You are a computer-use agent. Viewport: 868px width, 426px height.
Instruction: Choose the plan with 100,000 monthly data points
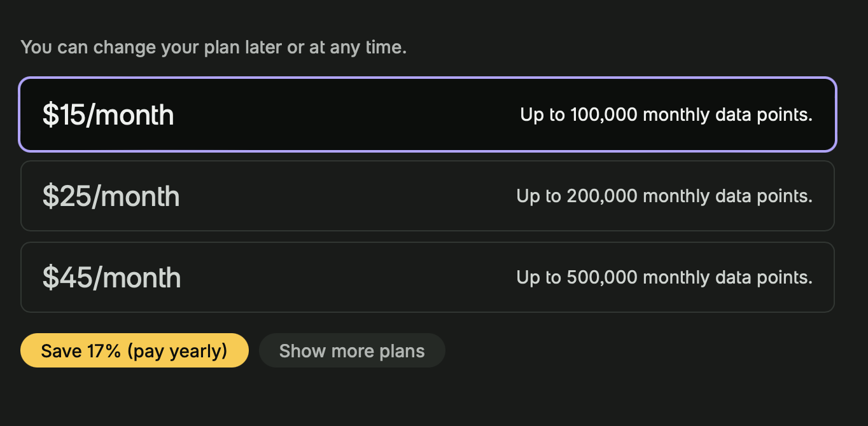[428, 114]
